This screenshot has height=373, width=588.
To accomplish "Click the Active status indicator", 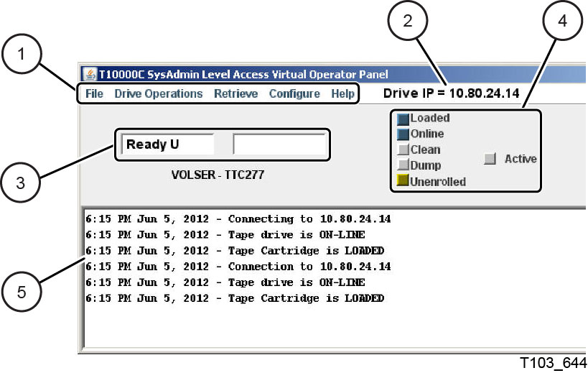I will coord(490,159).
